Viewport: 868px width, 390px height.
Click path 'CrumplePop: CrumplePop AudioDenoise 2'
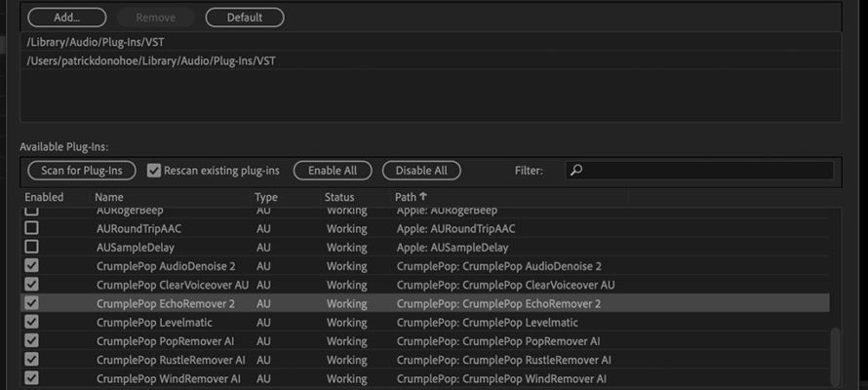[x=498, y=266]
